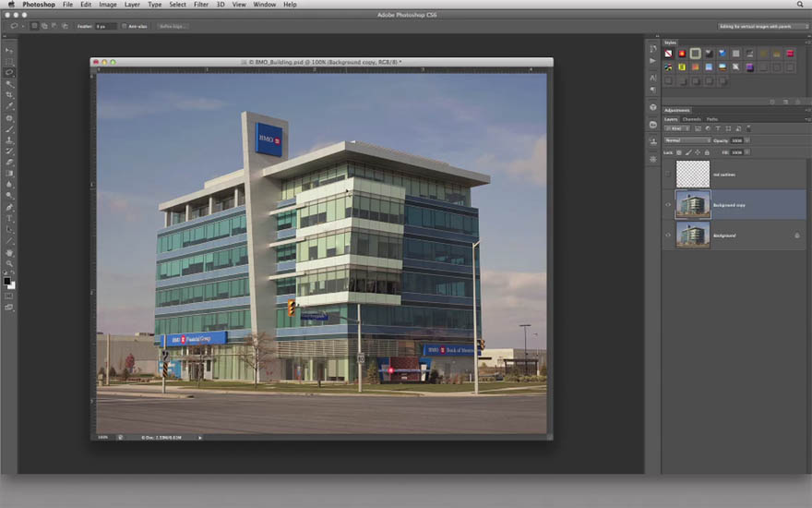The width and height of the screenshot is (812, 508).
Task: Select the History Brush tool
Action: coord(9,151)
